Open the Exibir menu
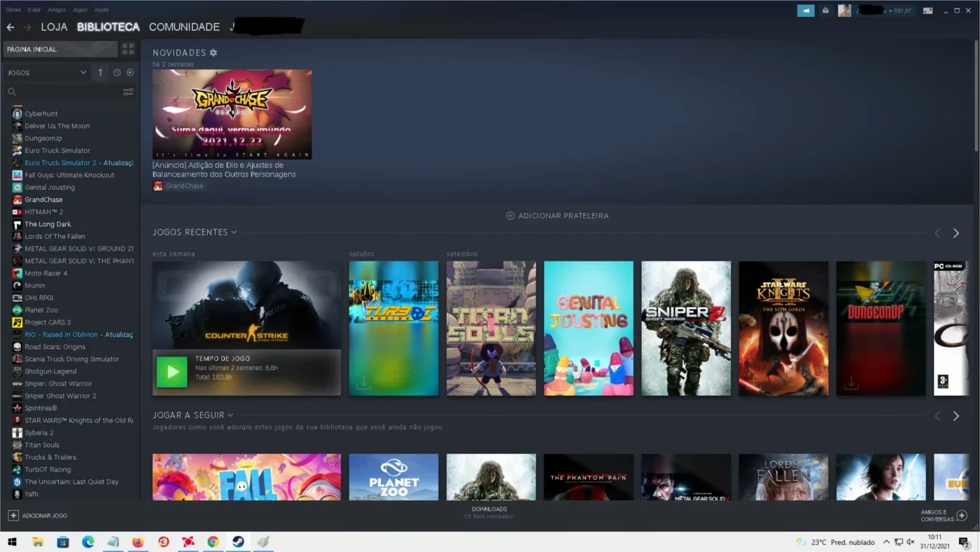 (34, 10)
